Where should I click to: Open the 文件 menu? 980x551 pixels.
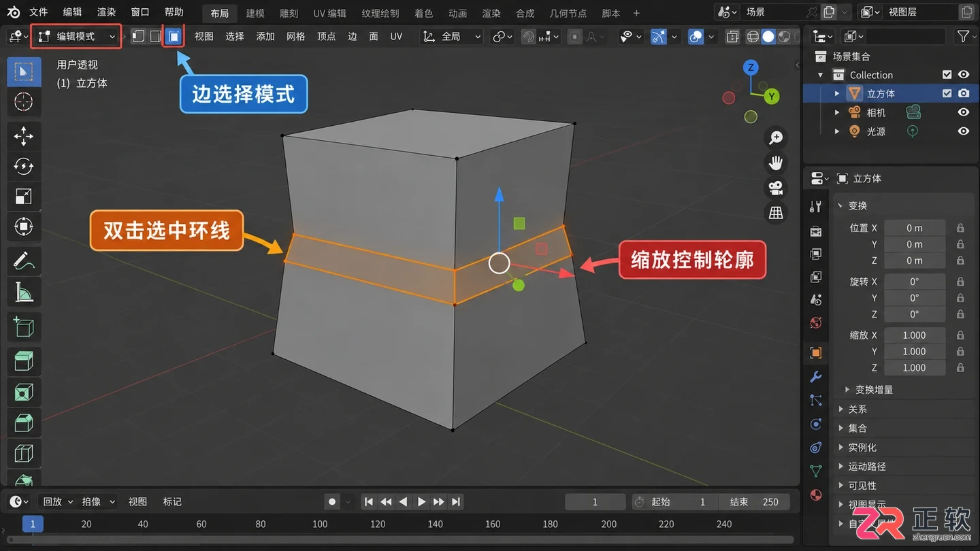point(39,12)
